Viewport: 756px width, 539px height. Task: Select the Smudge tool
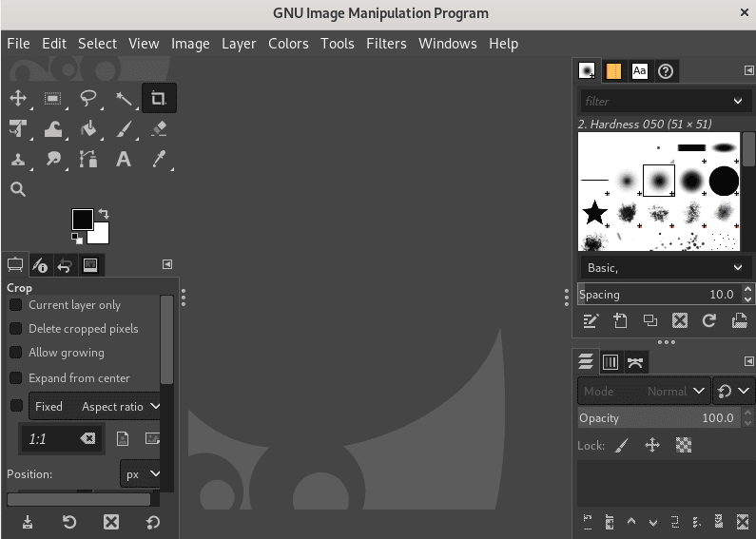[x=53, y=159]
